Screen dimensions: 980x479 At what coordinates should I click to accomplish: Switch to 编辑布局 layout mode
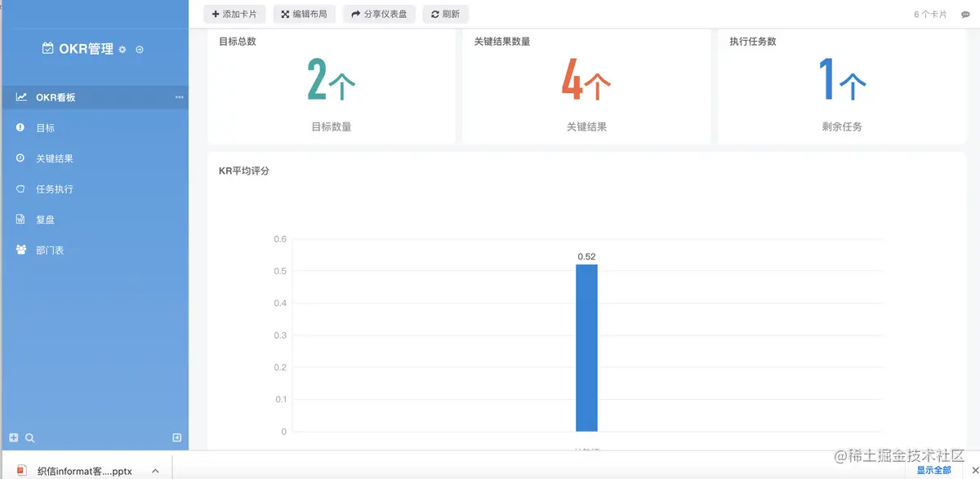pos(304,14)
